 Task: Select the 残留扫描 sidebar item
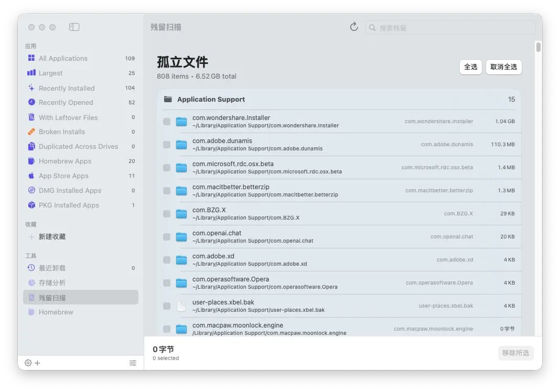[81, 297]
